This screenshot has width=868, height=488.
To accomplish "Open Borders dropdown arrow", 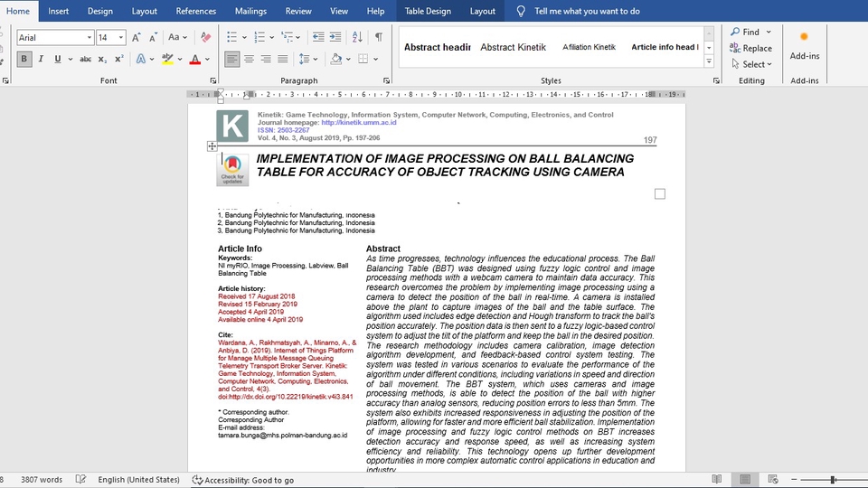I will pyautogui.click(x=376, y=59).
